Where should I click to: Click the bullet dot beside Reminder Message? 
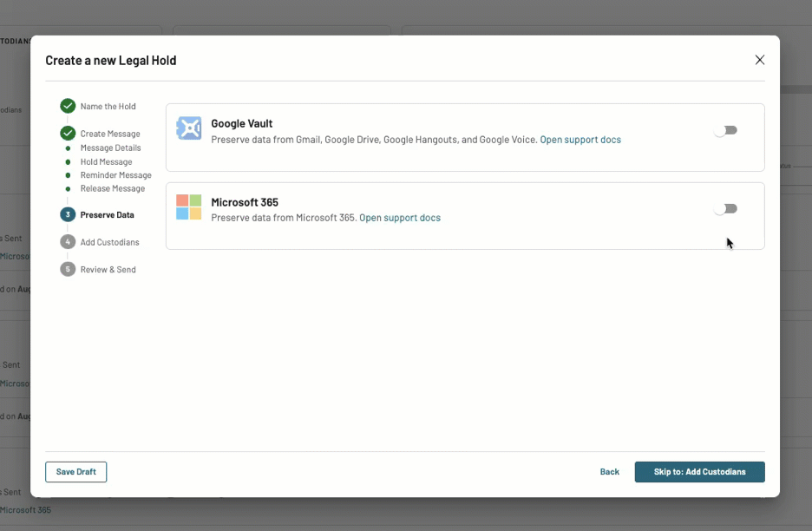[68, 175]
